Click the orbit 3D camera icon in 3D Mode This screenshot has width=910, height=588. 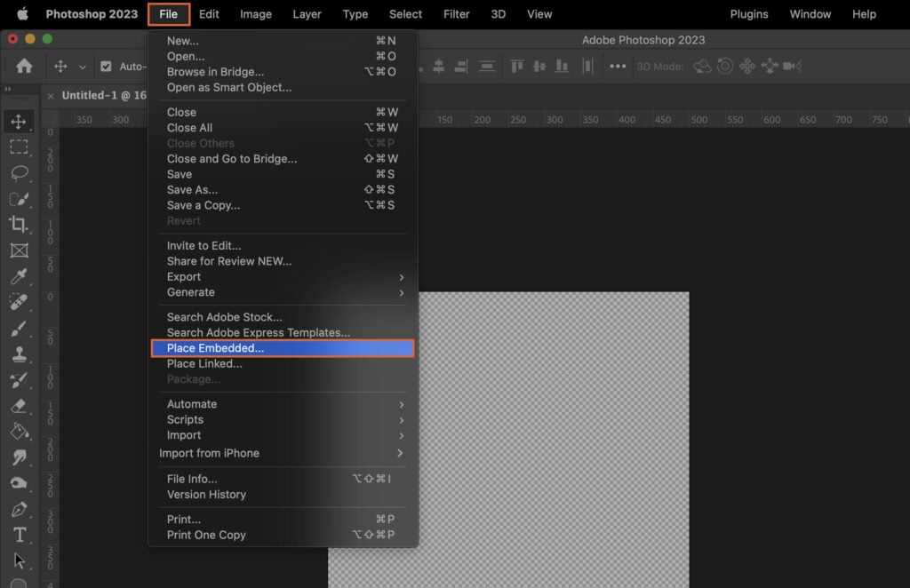pyautogui.click(x=702, y=65)
